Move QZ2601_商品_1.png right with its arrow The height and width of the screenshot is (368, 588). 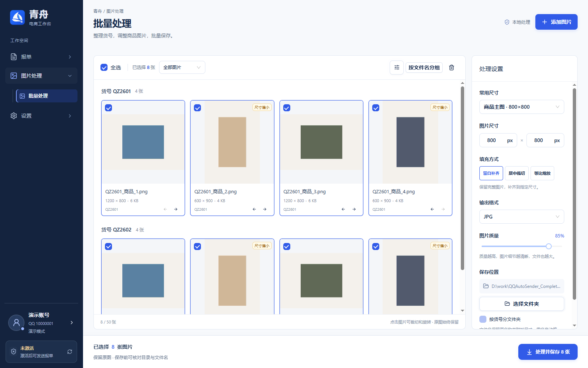coord(176,209)
